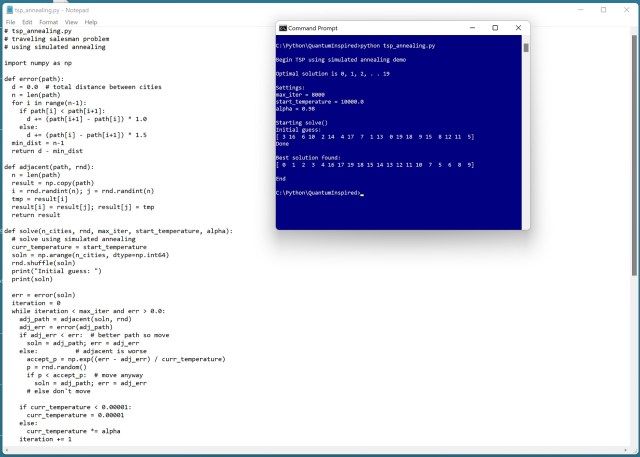Maximize the Notepad window

pyautogui.click(x=603, y=9)
